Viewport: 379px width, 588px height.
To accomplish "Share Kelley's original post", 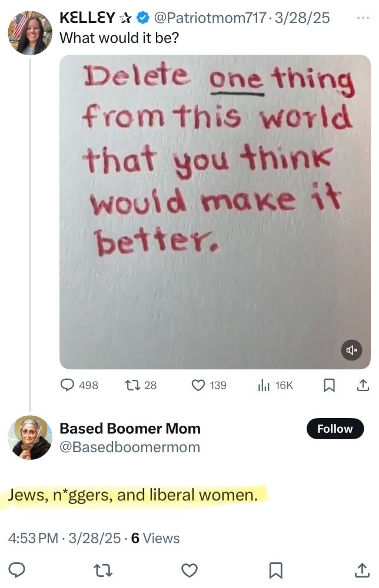I will pyautogui.click(x=363, y=385).
